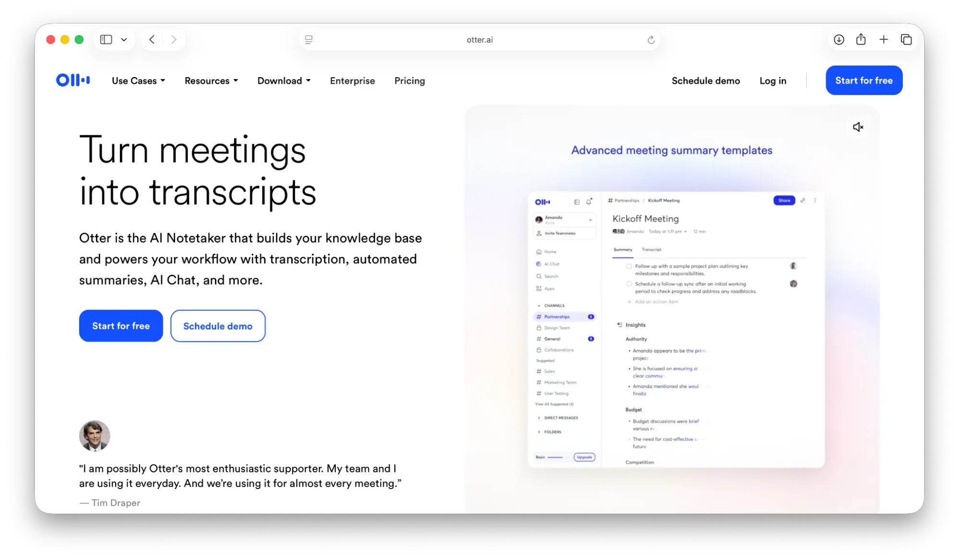Click Tim Draper's portrait photo
The width and height of the screenshot is (959, 560).
[x=95, y=435]
